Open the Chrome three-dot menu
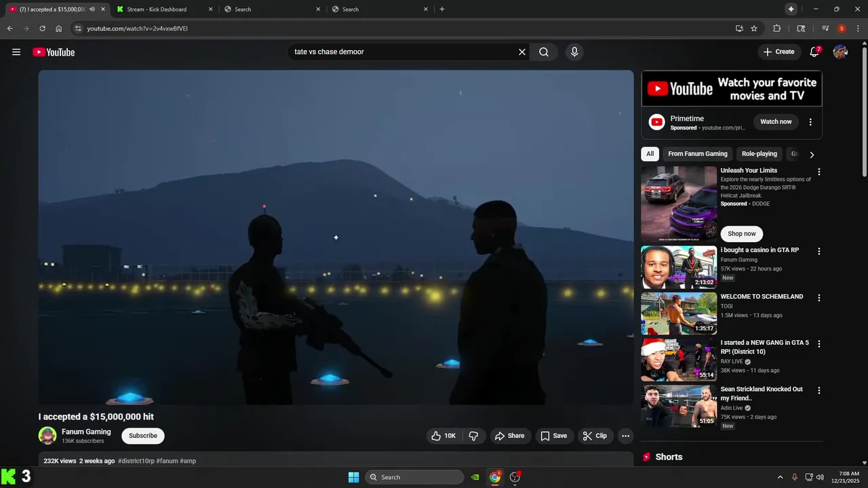The image size is (868, 488). (x=857, y=28)
